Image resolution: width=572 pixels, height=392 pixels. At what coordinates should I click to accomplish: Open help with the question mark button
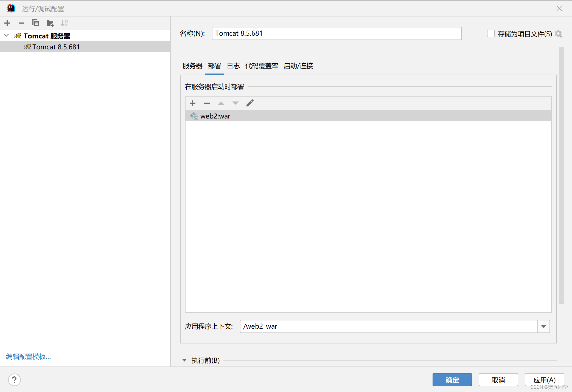(14, 380)
